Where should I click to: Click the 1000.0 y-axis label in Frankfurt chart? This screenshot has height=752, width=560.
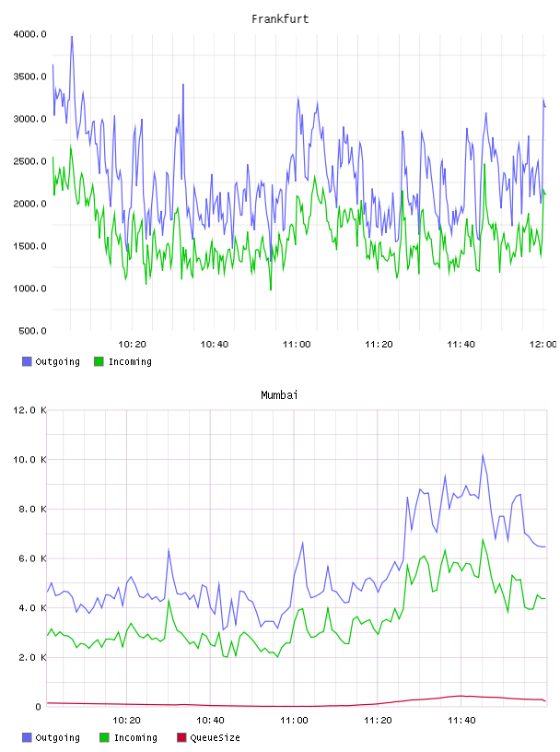(29, 288)
